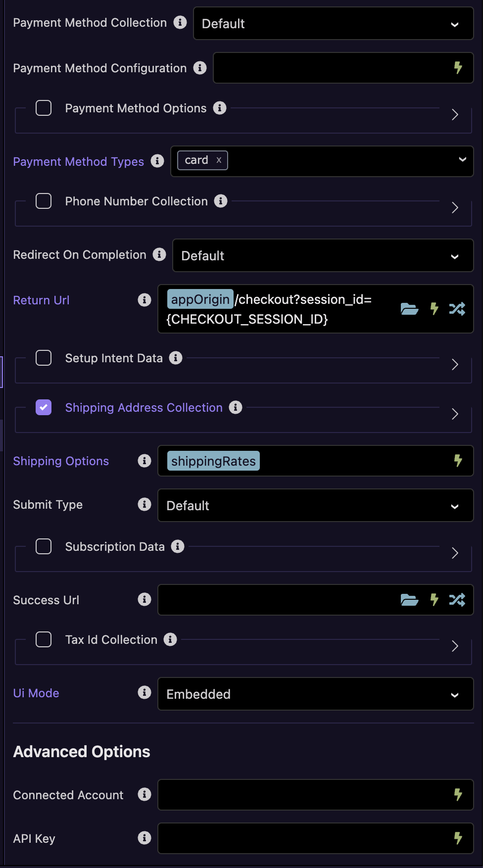Screen dimensions: 483x868
Task: Uncheck the Shipping Address Collection checkbox
Action: tap(44, 407)
